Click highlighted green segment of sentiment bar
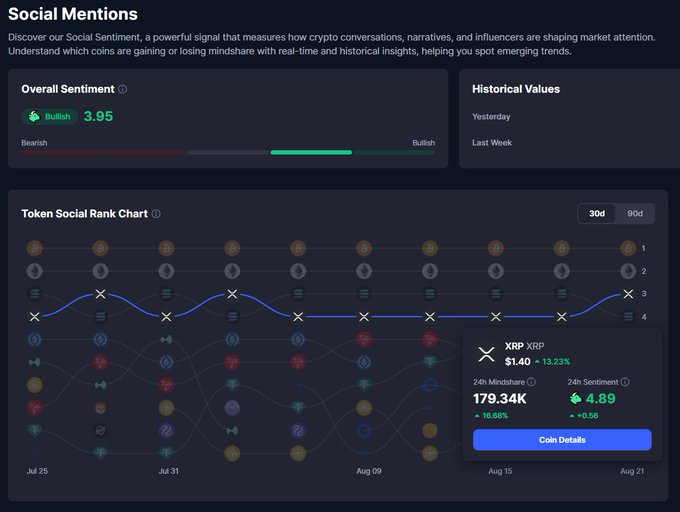This screenshot has height=512, width=680. point(311,152)
